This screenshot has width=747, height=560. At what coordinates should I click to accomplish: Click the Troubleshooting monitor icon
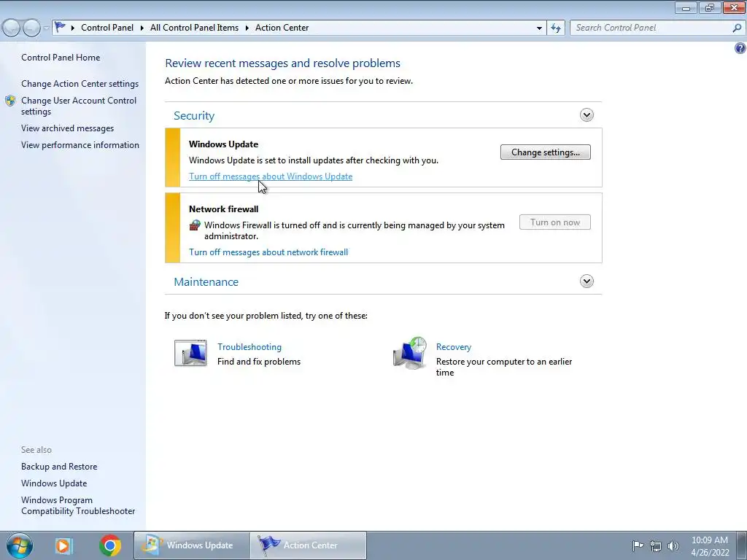190,353
